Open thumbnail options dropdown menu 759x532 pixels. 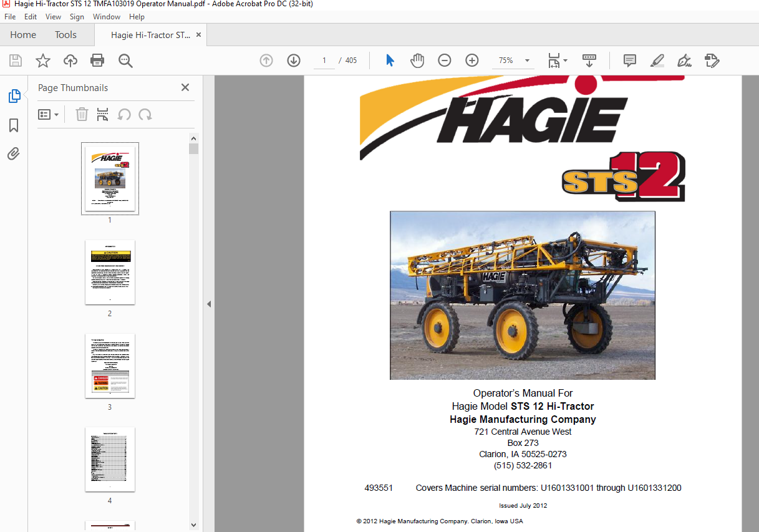[x=48, y=114]
